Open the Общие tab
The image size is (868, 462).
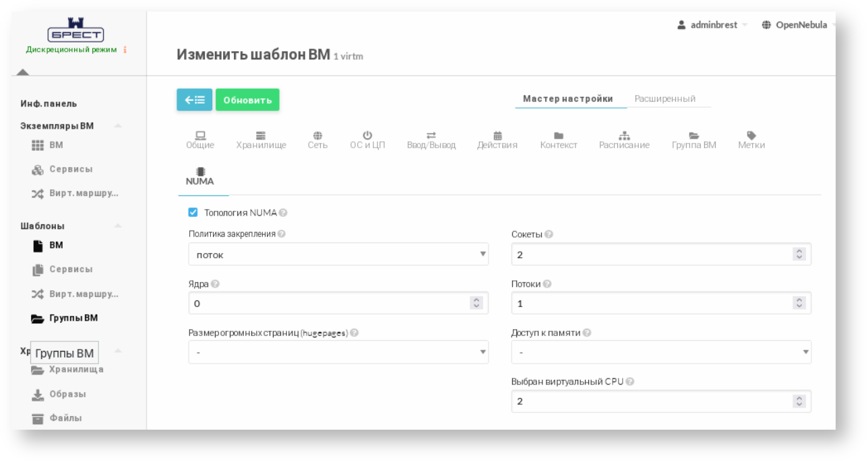click(x=200, y=140)
